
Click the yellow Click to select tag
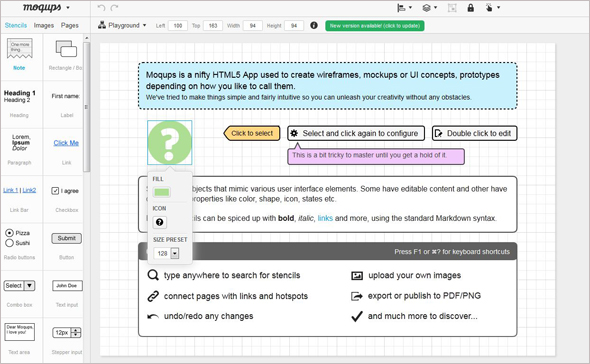point(252,133)
